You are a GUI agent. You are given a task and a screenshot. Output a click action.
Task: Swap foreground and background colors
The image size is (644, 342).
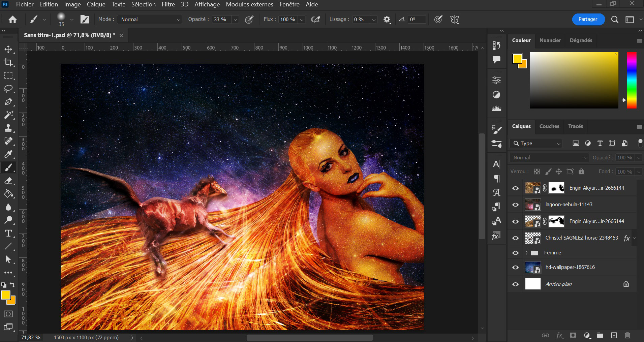coord(12,285)
